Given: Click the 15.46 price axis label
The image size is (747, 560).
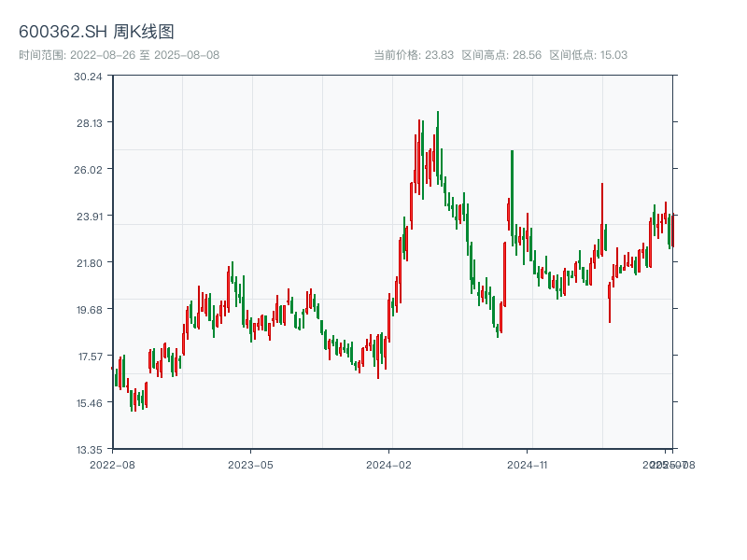Looking at the screenshot, I should [89, 403].
